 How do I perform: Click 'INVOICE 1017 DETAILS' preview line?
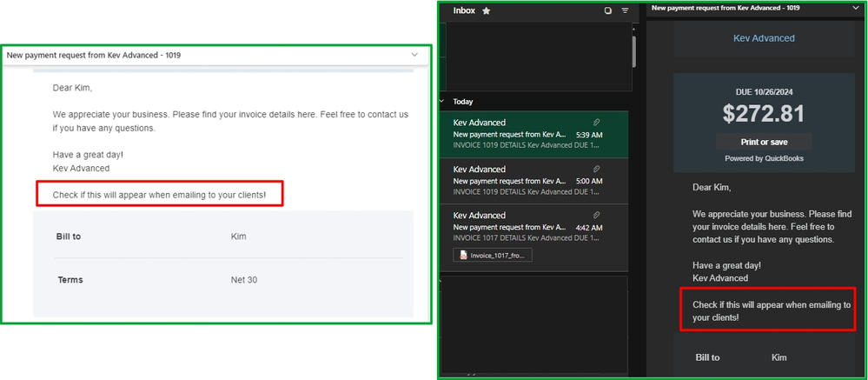(526, 238)
